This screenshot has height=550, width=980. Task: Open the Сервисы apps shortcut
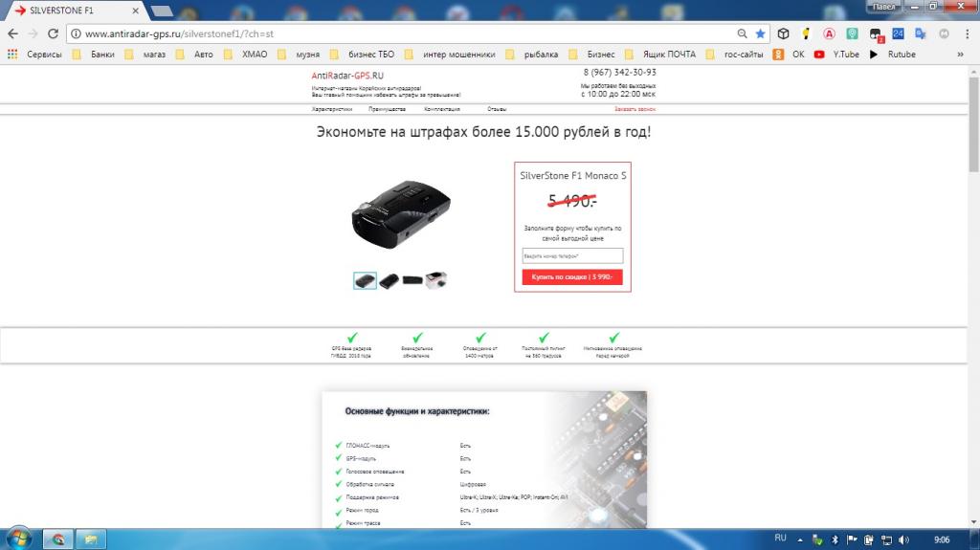point(34,55)
